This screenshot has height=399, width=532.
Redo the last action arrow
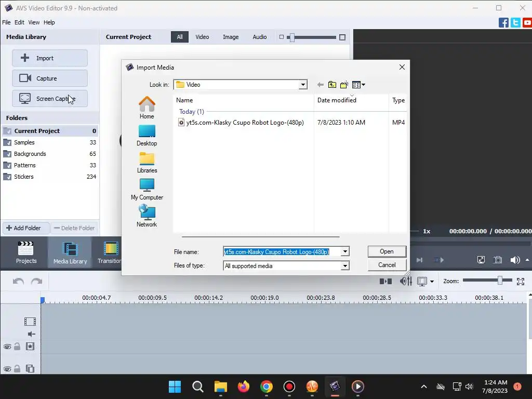point(37,281)
